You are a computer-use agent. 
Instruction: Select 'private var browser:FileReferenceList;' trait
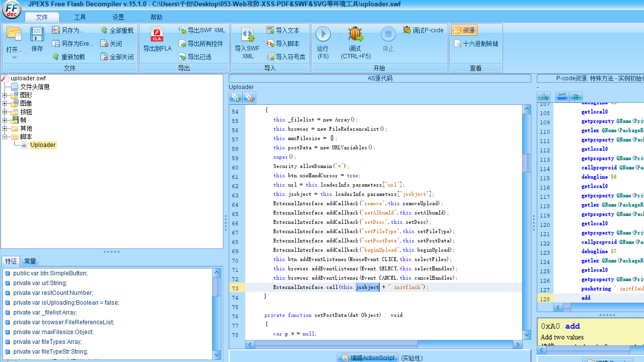pyautogui.click(x=64, y=322)
